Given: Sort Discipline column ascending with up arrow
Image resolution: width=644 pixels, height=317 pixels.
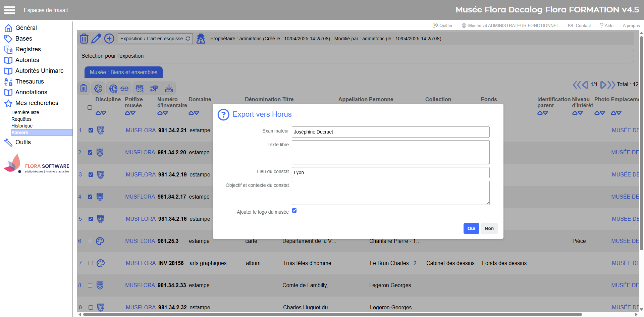Looking at the screenshot, I should 98,113.
